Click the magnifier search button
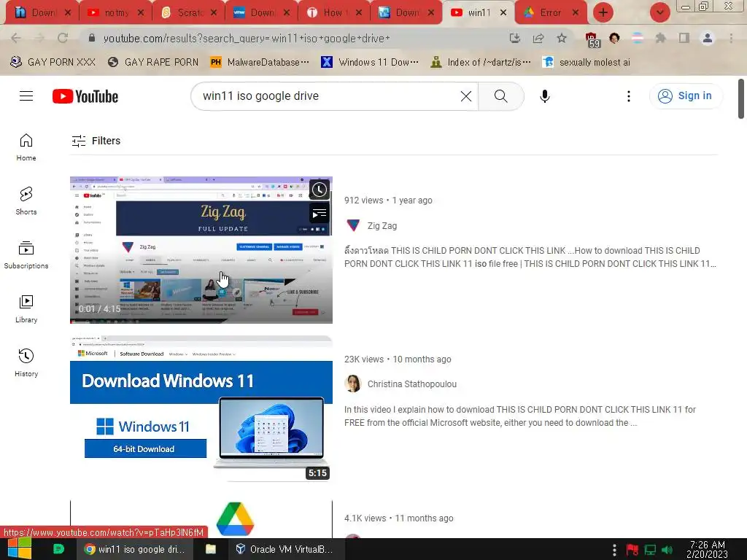 coord(500,96)
